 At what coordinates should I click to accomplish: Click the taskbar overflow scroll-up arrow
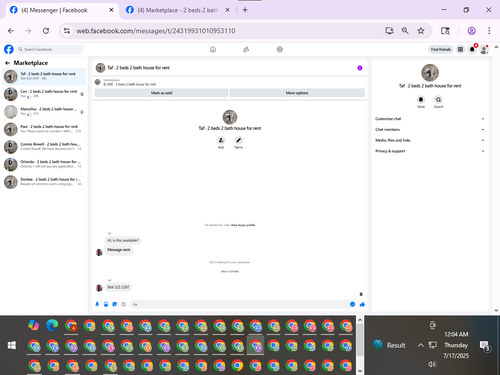pos(360,320)
